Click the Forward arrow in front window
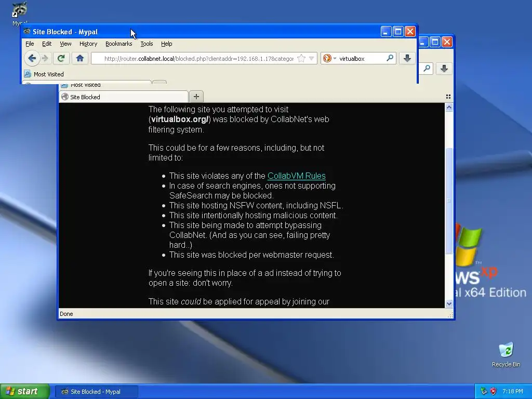This screenshot has width=532, height=399. point(45,58)
